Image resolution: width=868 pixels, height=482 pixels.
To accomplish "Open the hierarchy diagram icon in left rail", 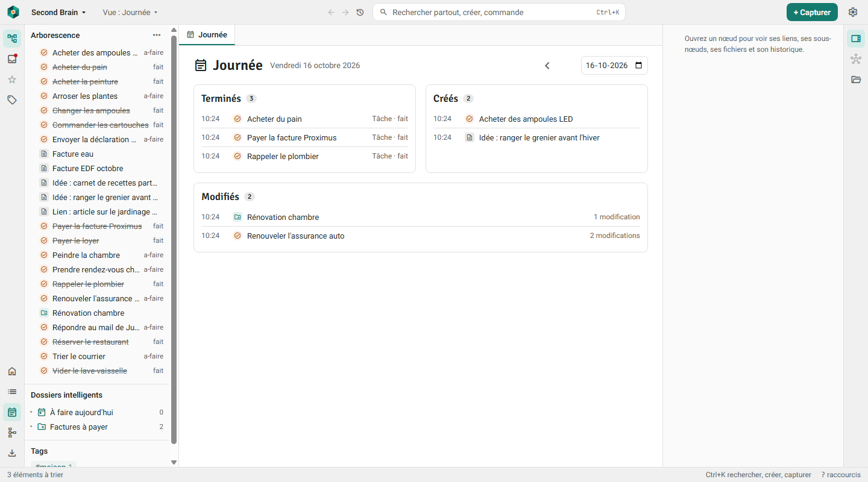I will click(12, 433).
